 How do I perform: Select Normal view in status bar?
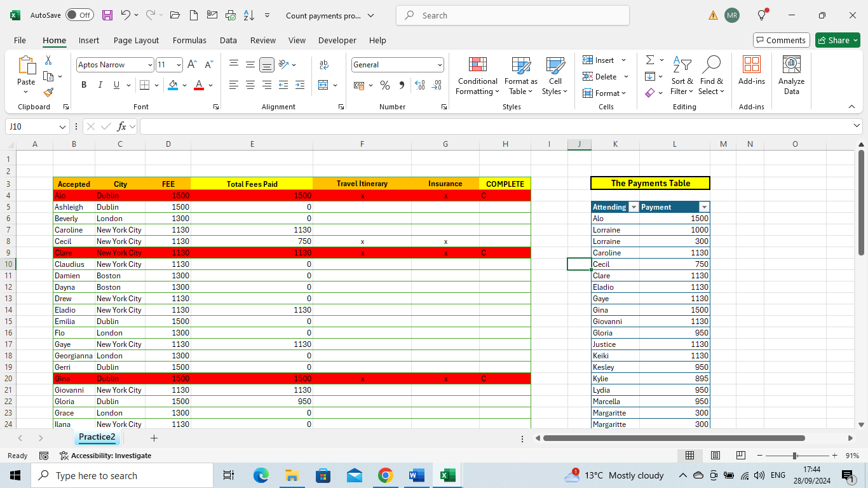click(x=689, y=456)
